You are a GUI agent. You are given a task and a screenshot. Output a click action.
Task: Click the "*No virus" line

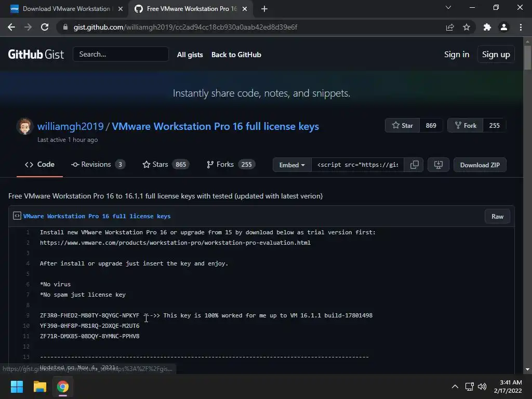tap(55, 284)
